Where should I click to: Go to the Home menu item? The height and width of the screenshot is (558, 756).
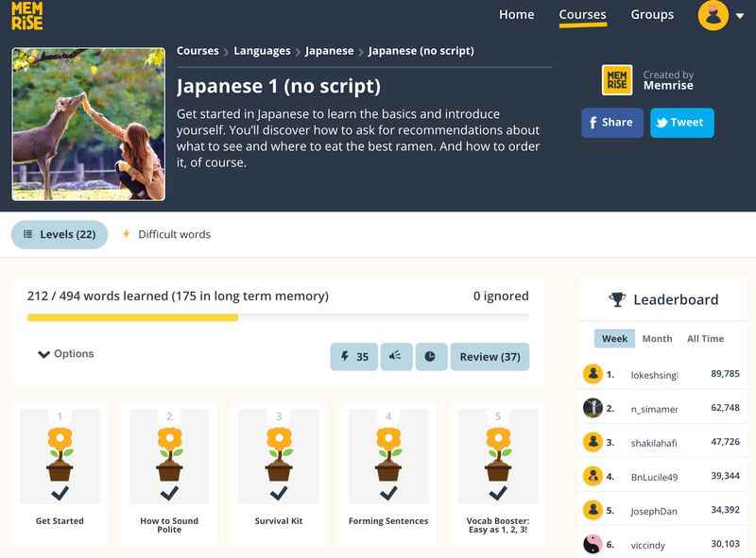point(516,14)
